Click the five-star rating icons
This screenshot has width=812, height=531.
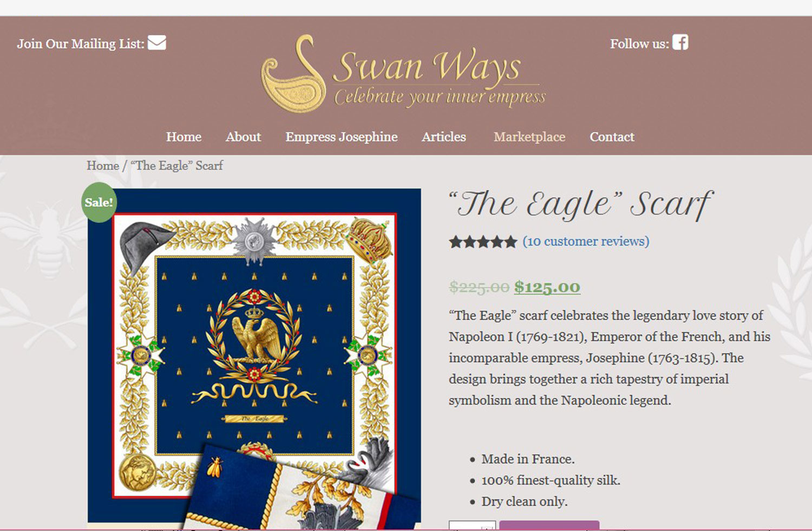[483, 242]
